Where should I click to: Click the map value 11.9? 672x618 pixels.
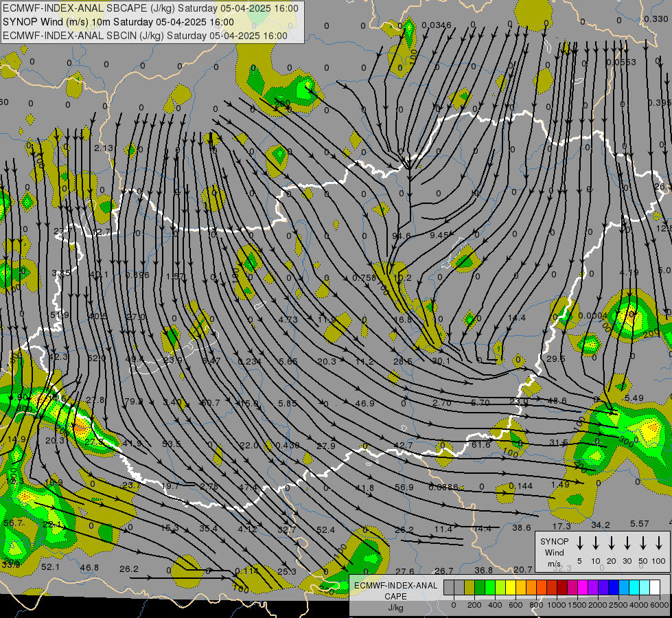[x=327, y=319]
